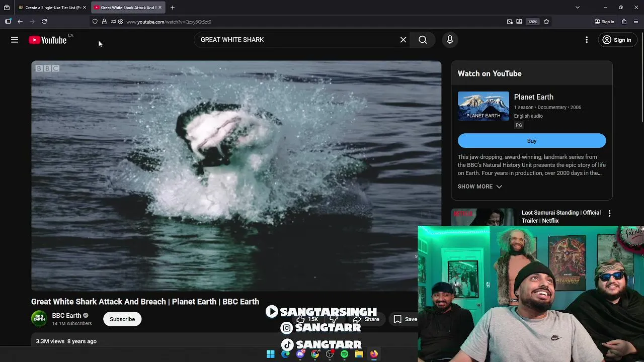The width and height of the screenshot is (644, 362).
Task: Open BBC Earth channel name link
Action: 66,316
